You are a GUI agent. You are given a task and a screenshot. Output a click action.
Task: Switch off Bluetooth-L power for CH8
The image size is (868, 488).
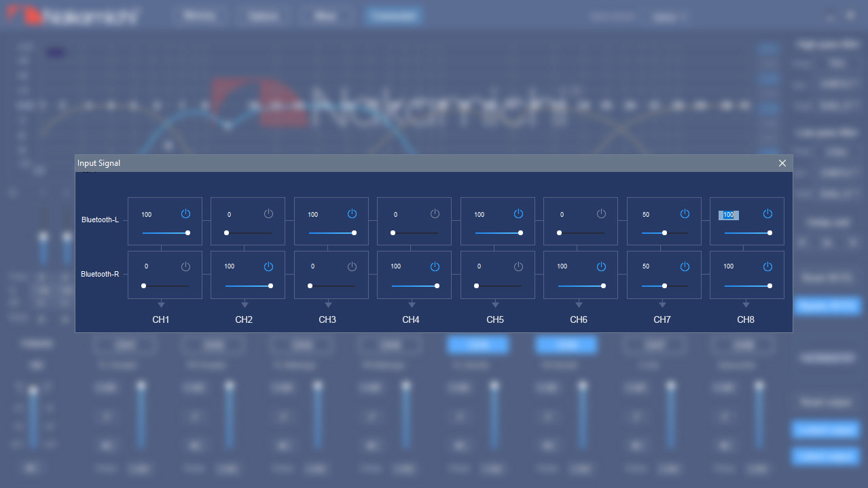point(767,213)
